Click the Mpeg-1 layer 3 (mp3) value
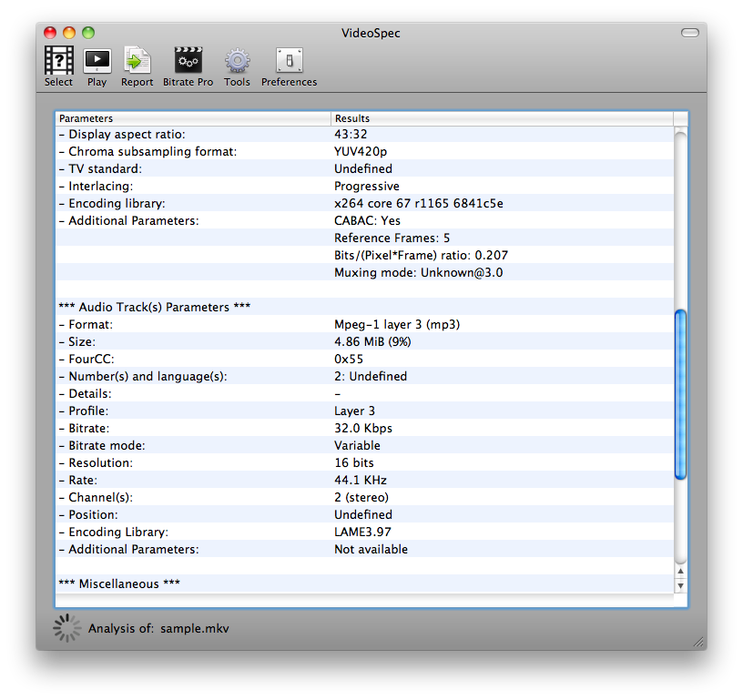 397,324
